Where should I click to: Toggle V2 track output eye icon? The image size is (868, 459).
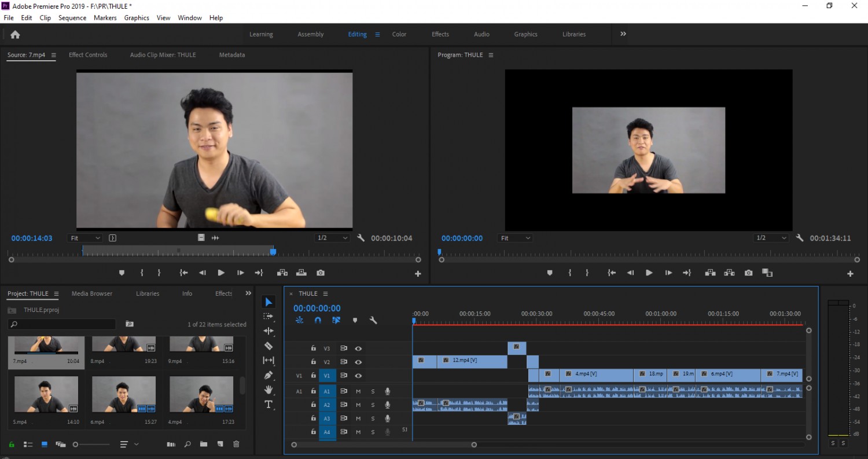coord(358,362)
